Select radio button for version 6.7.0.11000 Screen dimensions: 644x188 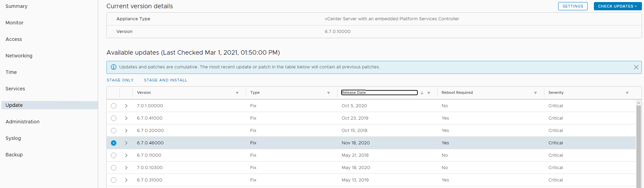(x=114, y=155)
